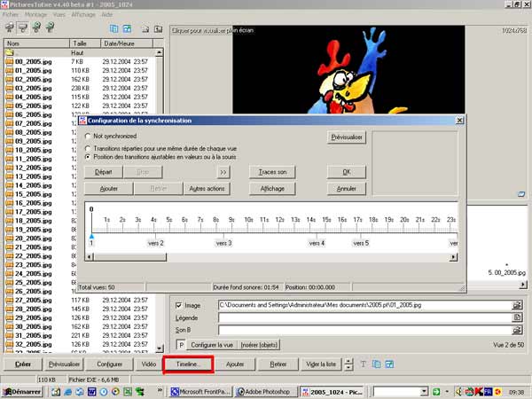Open the taskbar address dropdown arrow
This screenshot has height=399, width=532.
pyautogui.click(x=424, y=392)
